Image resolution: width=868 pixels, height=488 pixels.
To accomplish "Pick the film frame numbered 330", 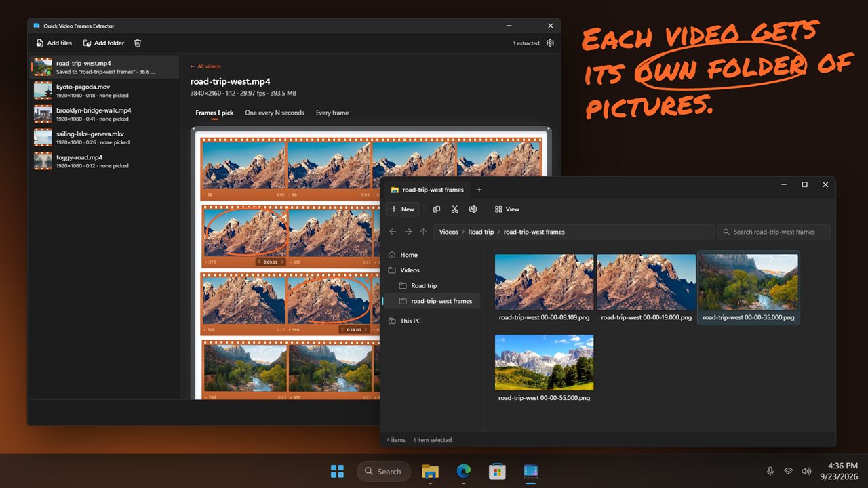I will pyautogui.click(x=330, y=232).
